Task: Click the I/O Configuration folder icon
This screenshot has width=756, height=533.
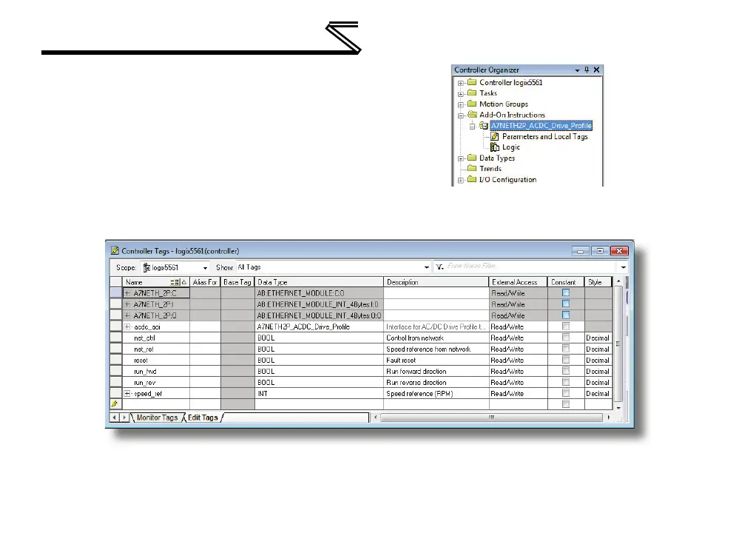Action: coord(472,179)
